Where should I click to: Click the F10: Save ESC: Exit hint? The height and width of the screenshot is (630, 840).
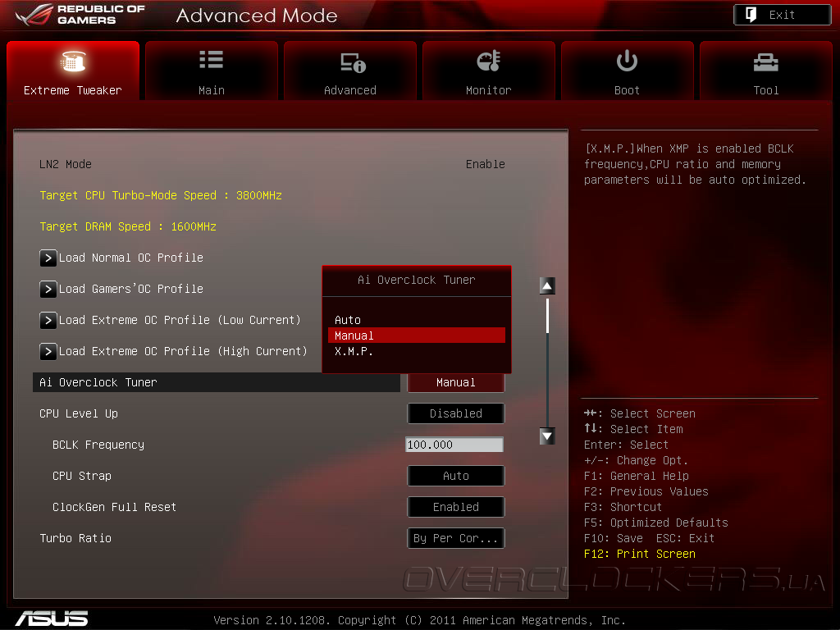click(x=650, y=538)
